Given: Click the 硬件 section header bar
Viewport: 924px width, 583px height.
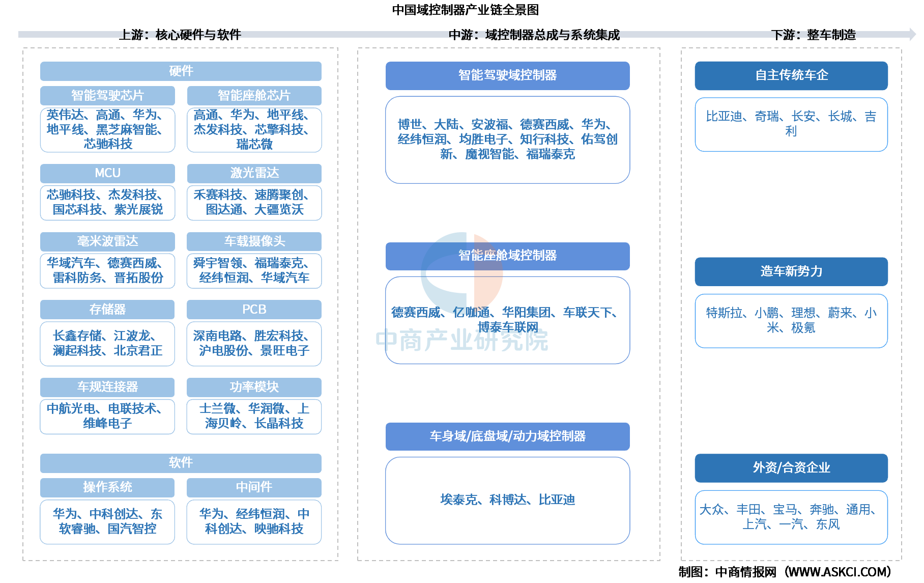Looking at the screenshot, I should pos(181,71).
